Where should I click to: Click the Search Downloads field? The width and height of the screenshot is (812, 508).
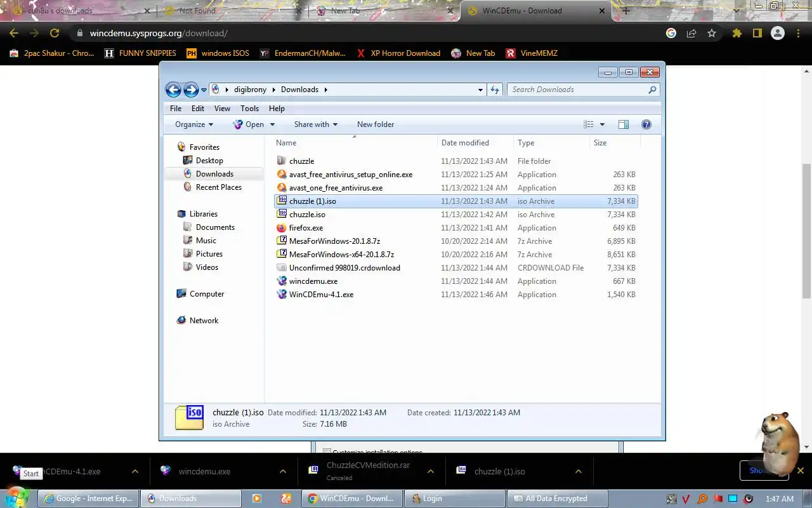(583, 90)
